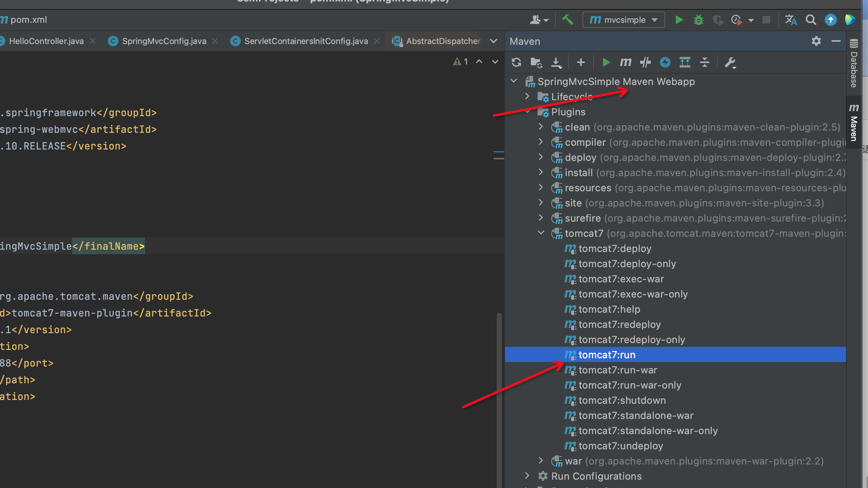Open Maven settings wrench icon
Viewport: 868px width, 488px height.
pyautogui.click(x=730, y=63)
